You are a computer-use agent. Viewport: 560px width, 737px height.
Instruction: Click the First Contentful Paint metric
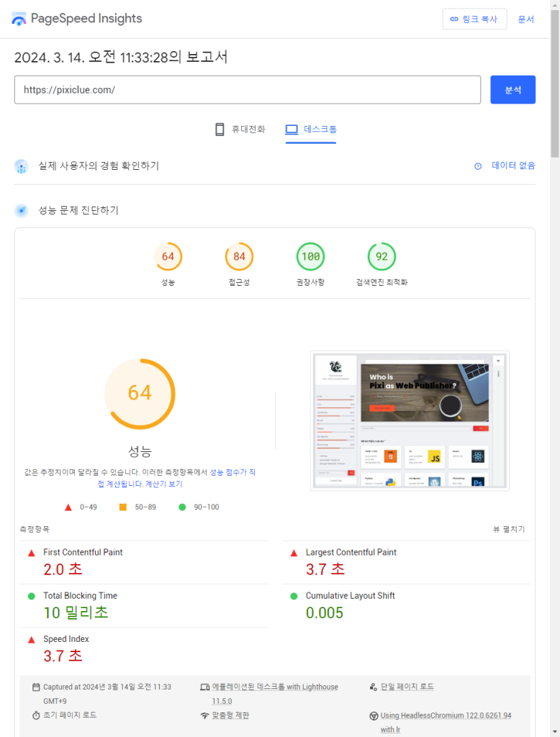[x=83, y=553]
